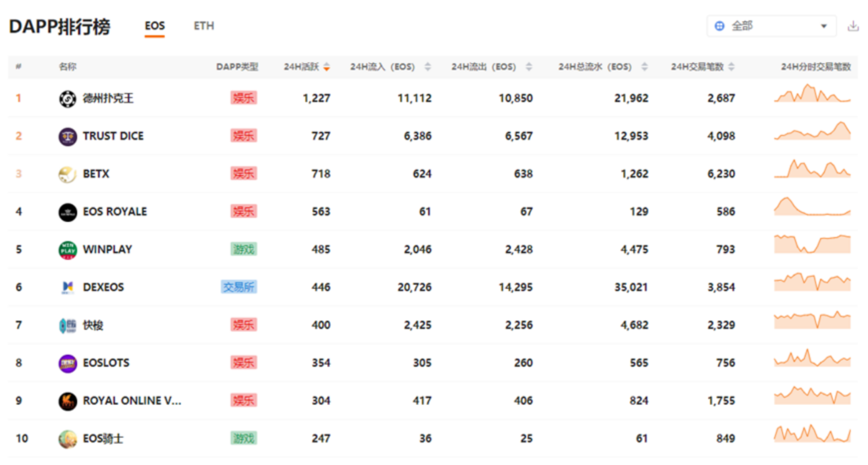Screen dimensions: 868x465
Task: Click the 快梭 24H transaction sparkline chart
Action: (x=813, y=320)
